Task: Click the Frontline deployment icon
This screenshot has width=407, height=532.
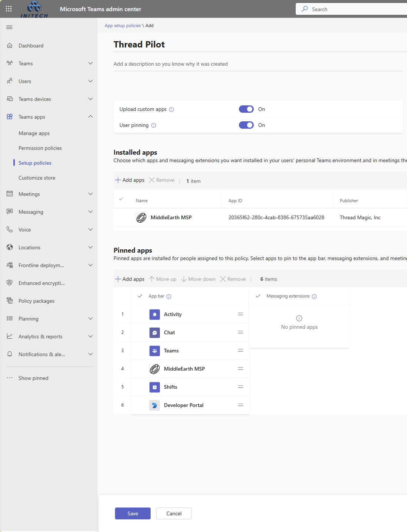Action: click(10, 265)
